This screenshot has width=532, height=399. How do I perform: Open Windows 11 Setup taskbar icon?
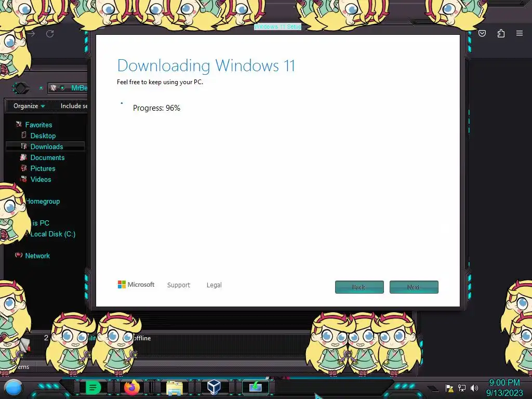pyautogui.click(x=256, y=387)
